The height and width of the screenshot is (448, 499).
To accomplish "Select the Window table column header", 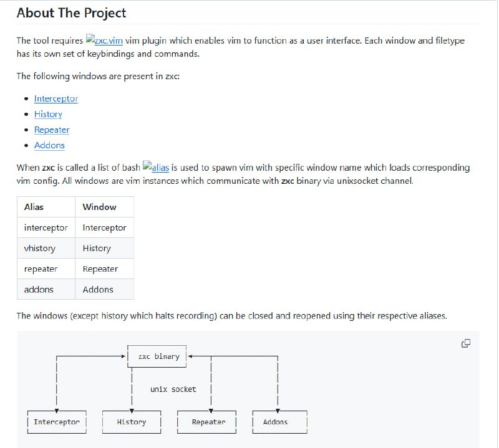I will (99, 207).
